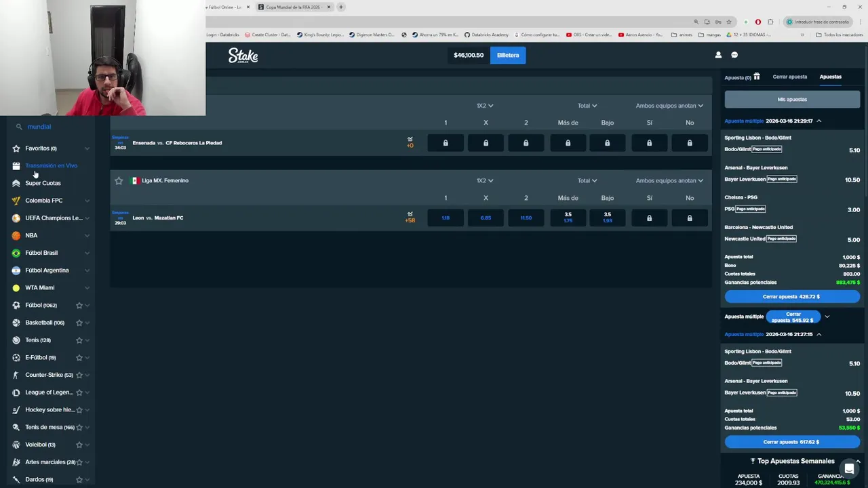Open Ensenada vs. CF Reboceros La Piedad match
The image size is (868, 488).
coord(177,143)
